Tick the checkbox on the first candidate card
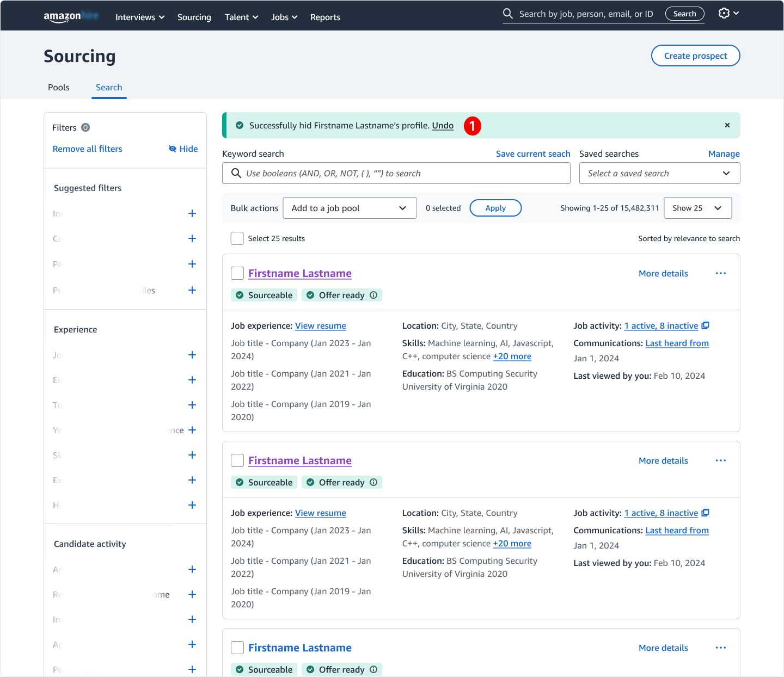 [x=237, y=273]
